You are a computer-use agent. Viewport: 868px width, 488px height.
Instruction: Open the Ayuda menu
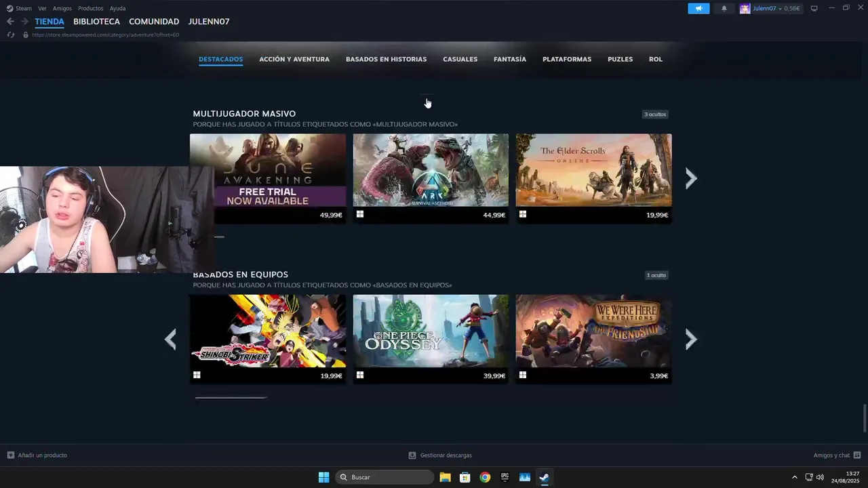(x=117, y=8)
